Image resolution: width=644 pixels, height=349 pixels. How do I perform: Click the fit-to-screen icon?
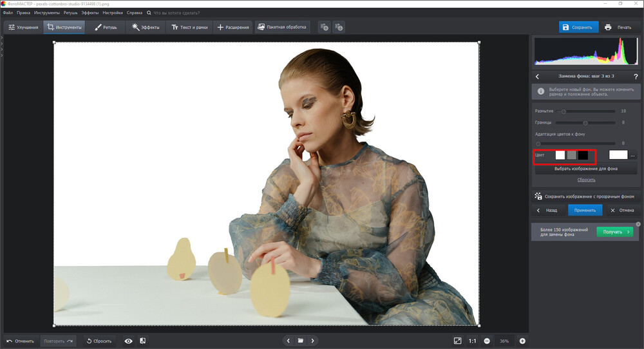click(457, 341)
